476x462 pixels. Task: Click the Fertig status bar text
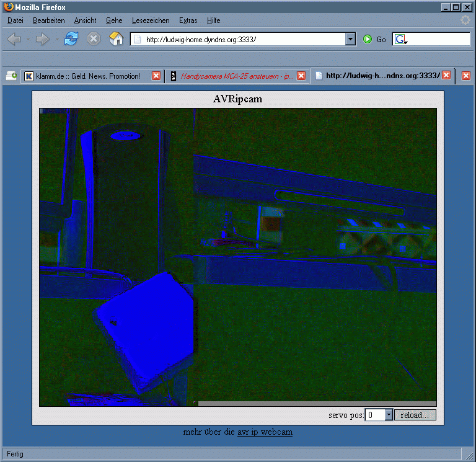(15, 454)
